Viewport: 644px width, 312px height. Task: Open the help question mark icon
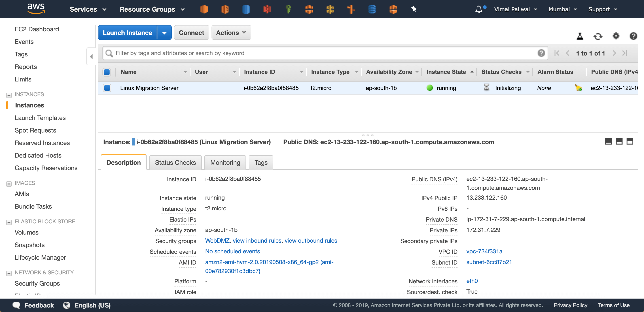(633, 36)
